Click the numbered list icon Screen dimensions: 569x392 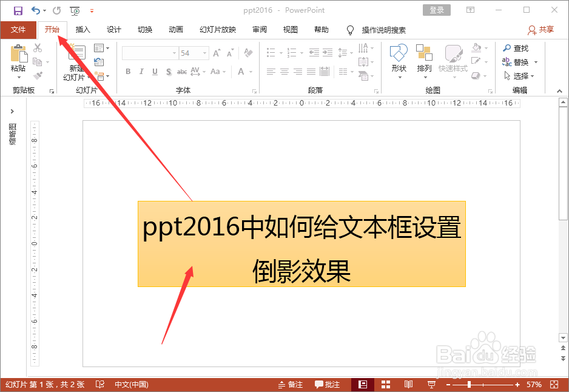point(292,53)
